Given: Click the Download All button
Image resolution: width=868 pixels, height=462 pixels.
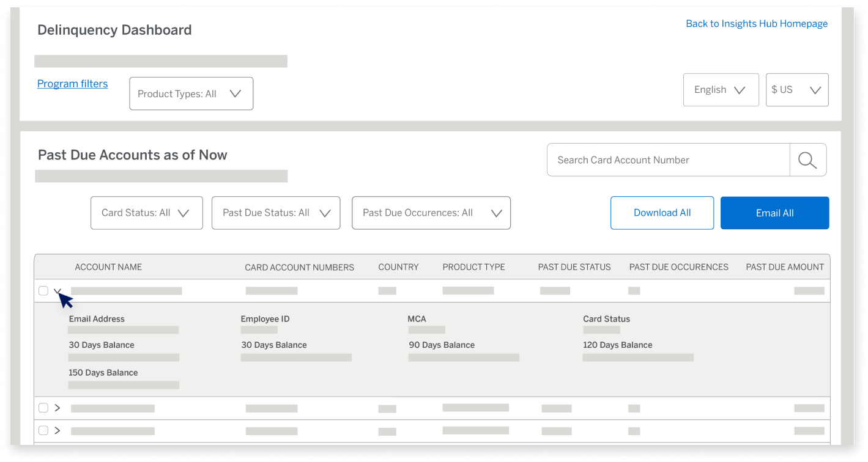Looking at the screenshot, I should pyautogui.click(x=662, y=213).
